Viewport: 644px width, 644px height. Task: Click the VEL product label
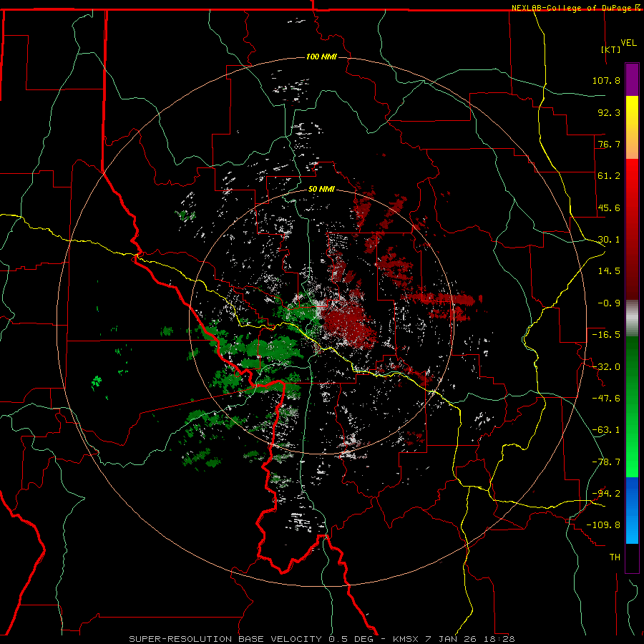tap(628, 43)
